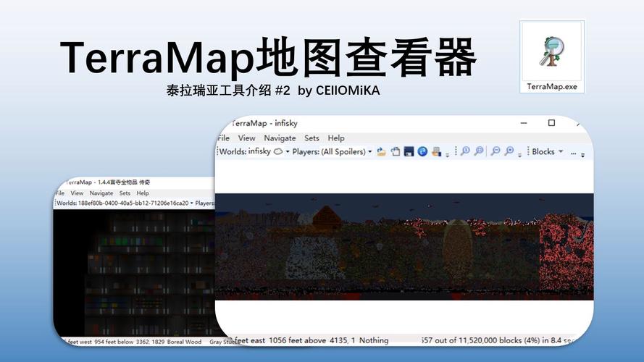Click the infisky world map view
This screenshot has width=644, height=362.
coord(404,247)
